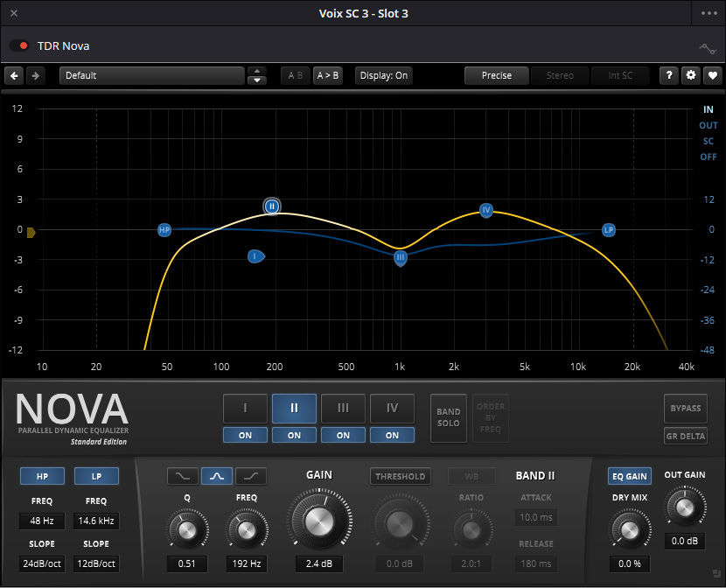Toggle the TDR Nova plugin power switch
Viewport: 726px width, 588px height.
click(19, 45)
